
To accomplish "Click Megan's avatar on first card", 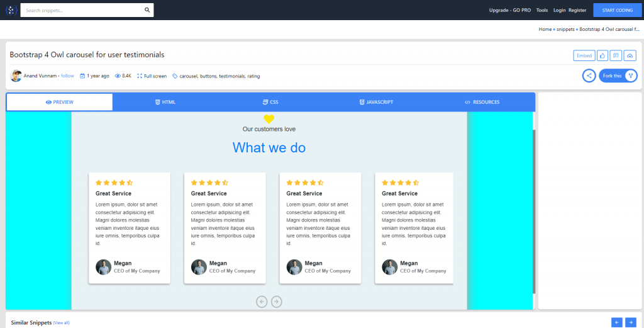I will tap(104, 267).
